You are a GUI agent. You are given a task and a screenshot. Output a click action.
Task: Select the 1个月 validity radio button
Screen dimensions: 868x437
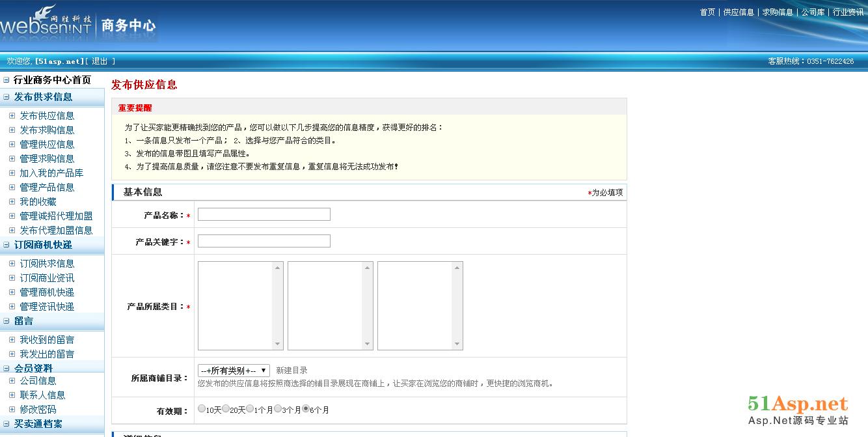250,409
